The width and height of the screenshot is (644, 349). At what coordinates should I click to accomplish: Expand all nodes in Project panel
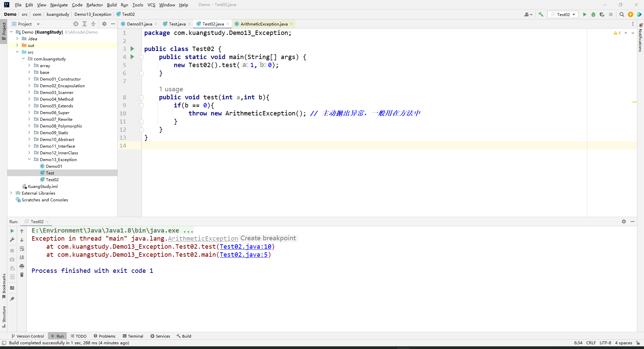[85, 24]
